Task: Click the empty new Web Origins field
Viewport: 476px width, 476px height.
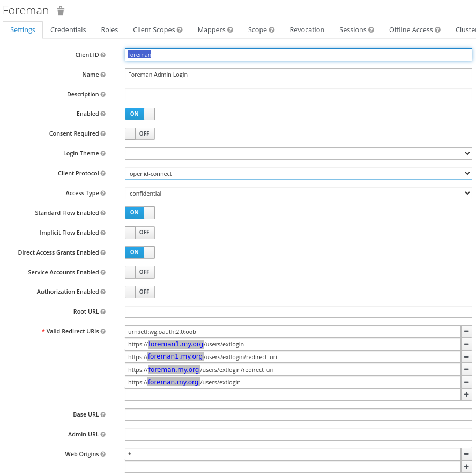Action: [x=293, y=467]
